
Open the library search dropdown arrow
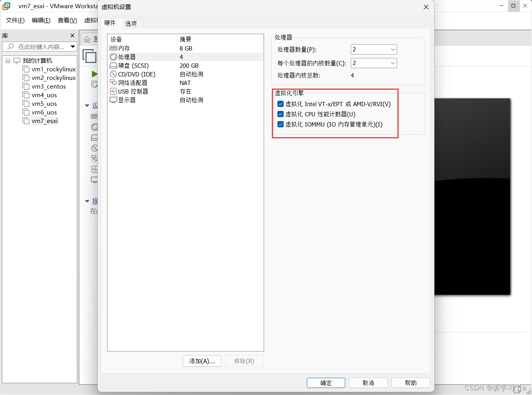[73, 47]
